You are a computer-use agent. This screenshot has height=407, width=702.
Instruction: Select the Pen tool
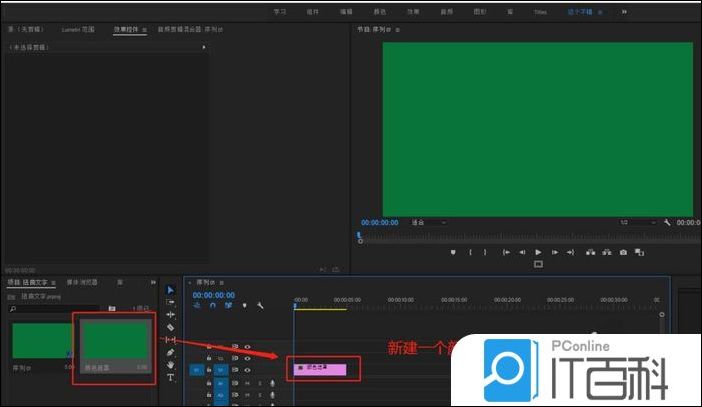(x=170, y=353)
